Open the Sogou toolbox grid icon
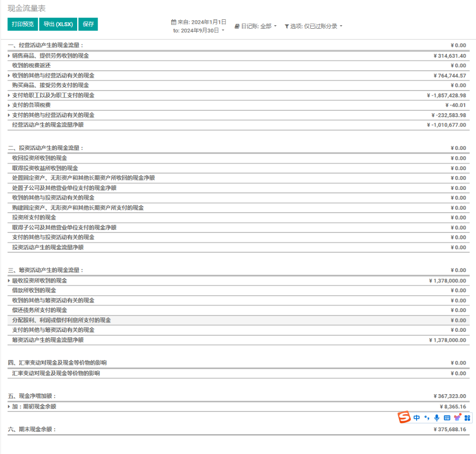This screenshot has width=476, height=454. (467, 418)
